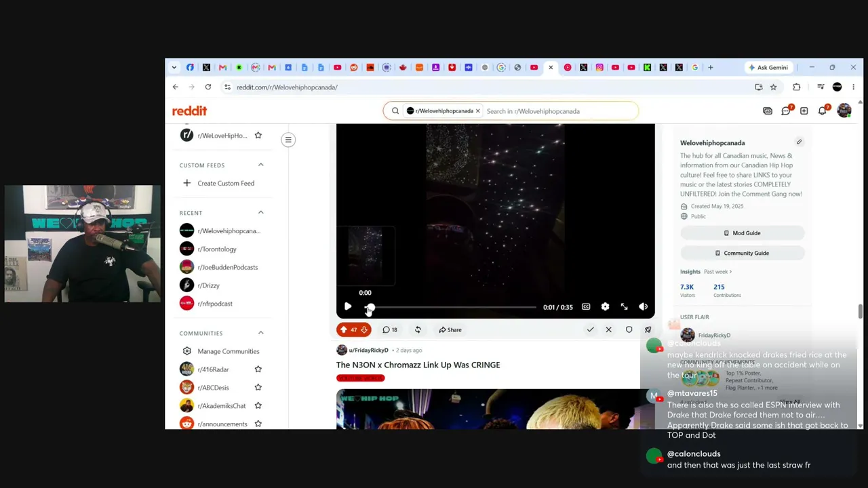
Task: Open a new browser tab
Action: (711, 68)
